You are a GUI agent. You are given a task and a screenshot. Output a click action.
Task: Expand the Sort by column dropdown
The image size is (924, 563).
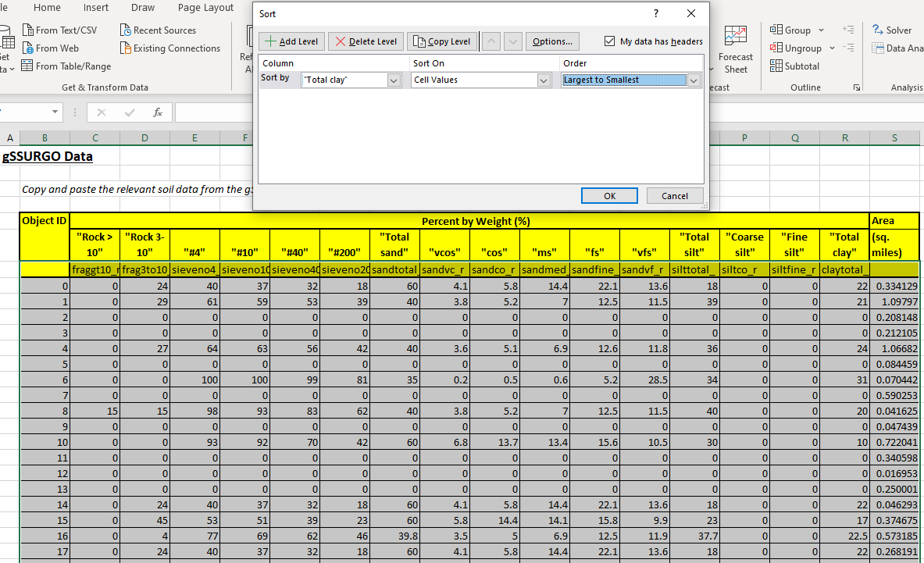[394, 80]
